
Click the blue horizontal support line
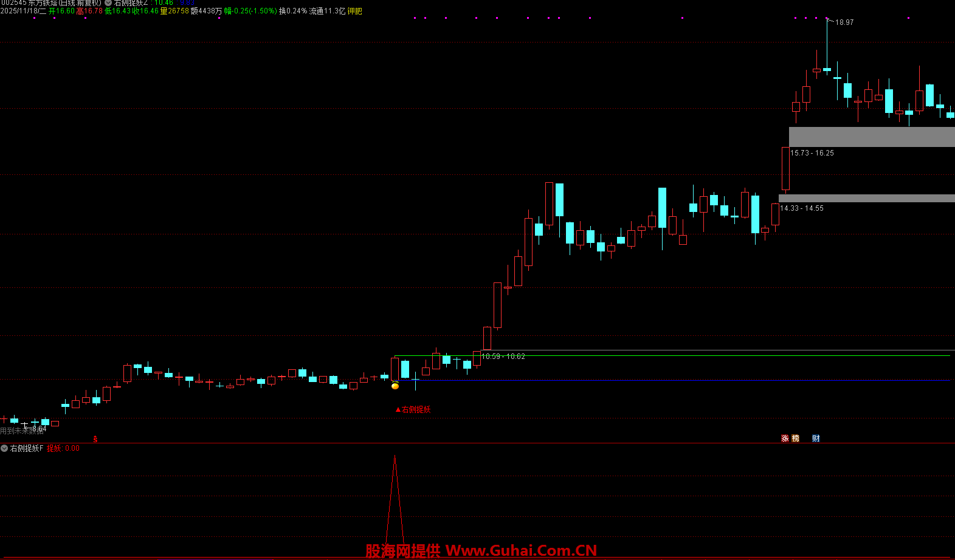[669, 380]
